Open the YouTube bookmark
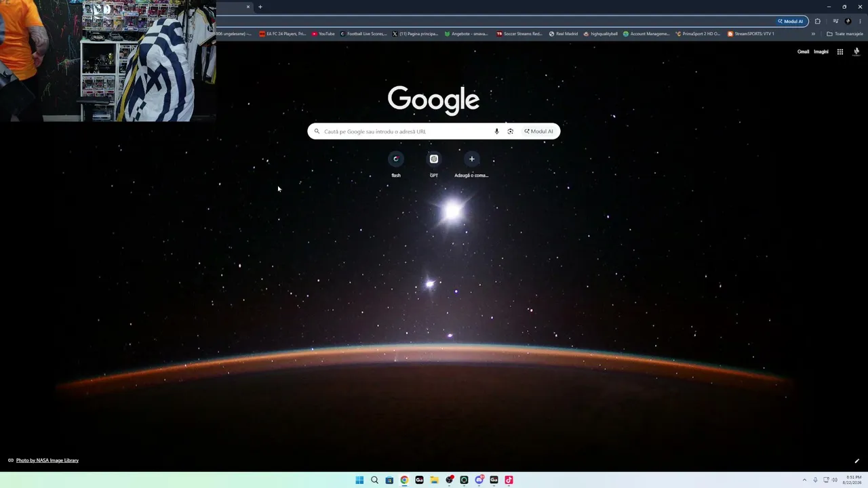Screen dimensions: 868x488 pyautogui.click(x=323, y=34)
